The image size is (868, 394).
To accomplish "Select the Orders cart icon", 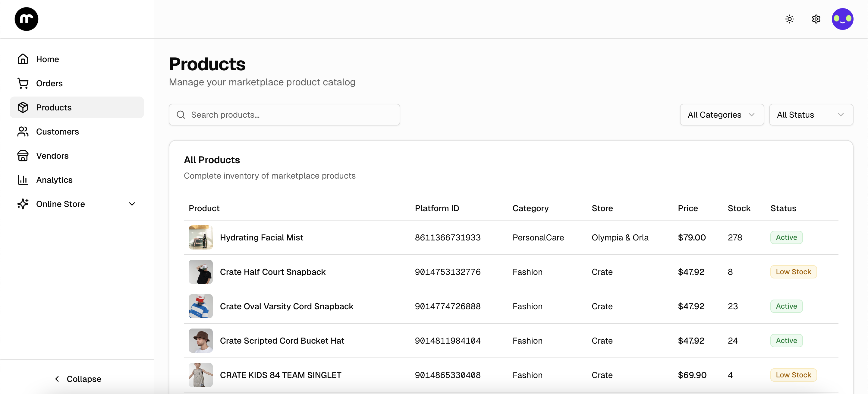I will coord(23,83).
